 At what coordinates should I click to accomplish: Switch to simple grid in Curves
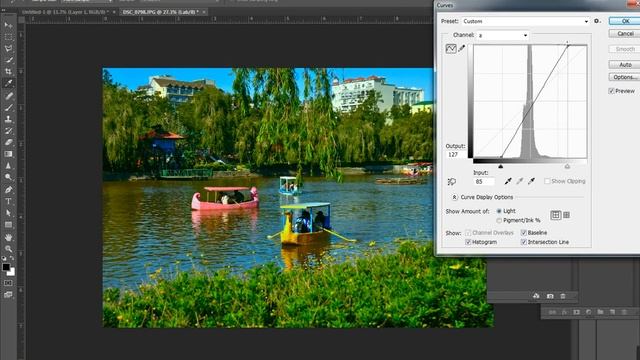click(556, 215)
